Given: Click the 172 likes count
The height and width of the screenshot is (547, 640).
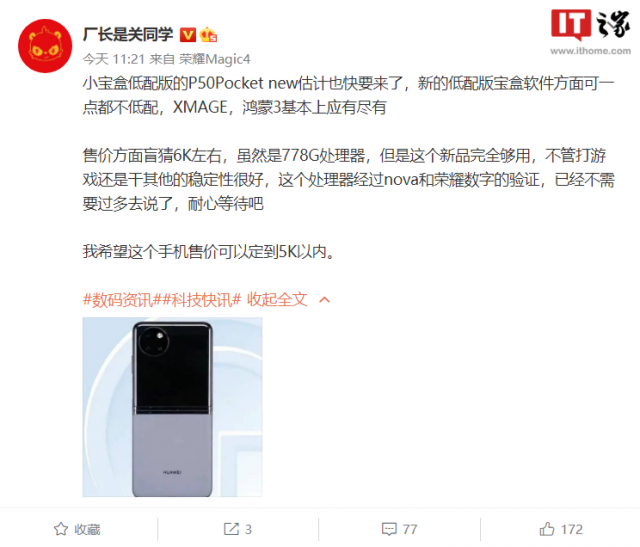Looking at the screenshot, I should (x=571, y=529).
